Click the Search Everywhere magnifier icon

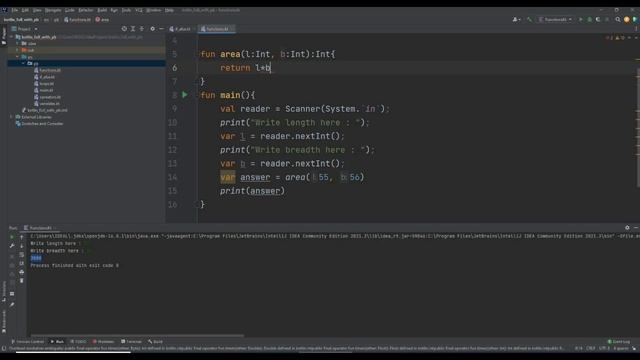pos(618,19)
